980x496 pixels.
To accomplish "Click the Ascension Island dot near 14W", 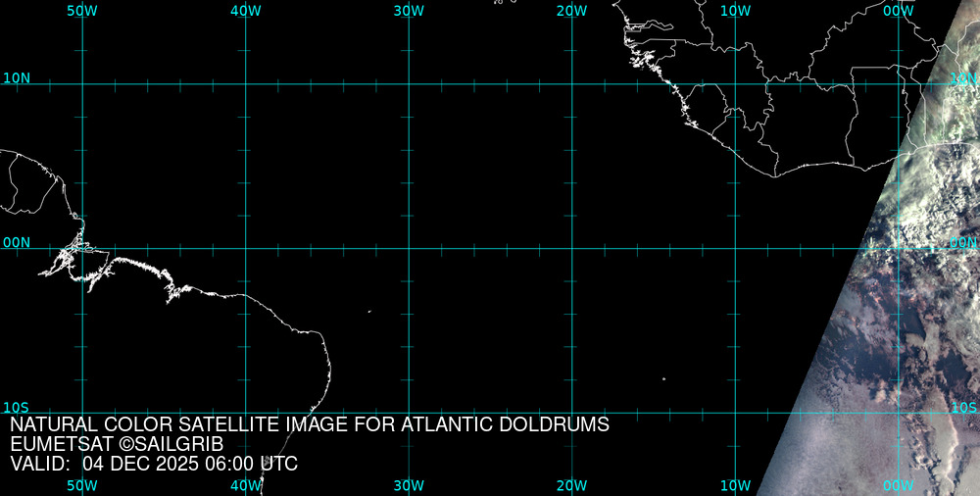I will (x=663, y=378).
